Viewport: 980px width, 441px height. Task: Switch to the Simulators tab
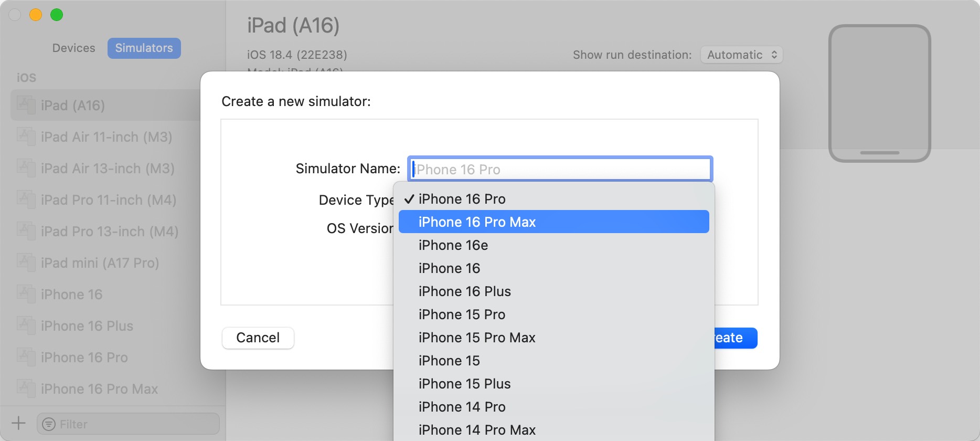pos(144,48)
